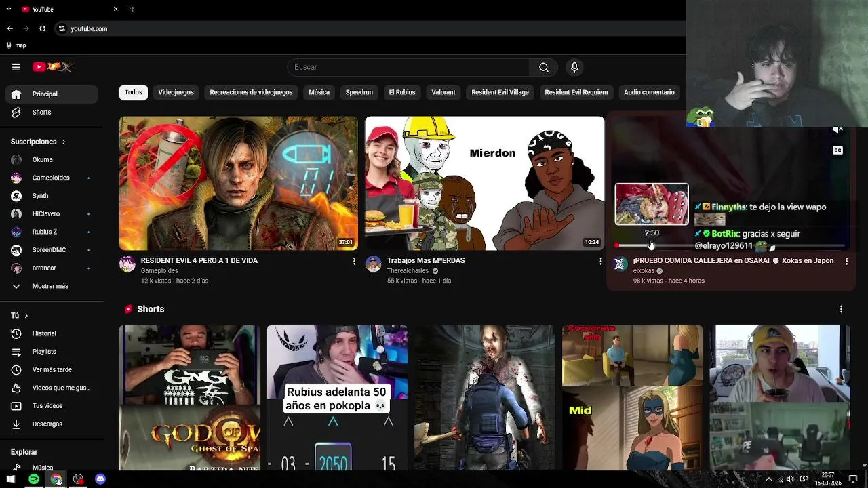The width and height of the screenshot is (868, 488).
Task: Open the Mierdon video thumbnail
Action: (x=485, y=183)
